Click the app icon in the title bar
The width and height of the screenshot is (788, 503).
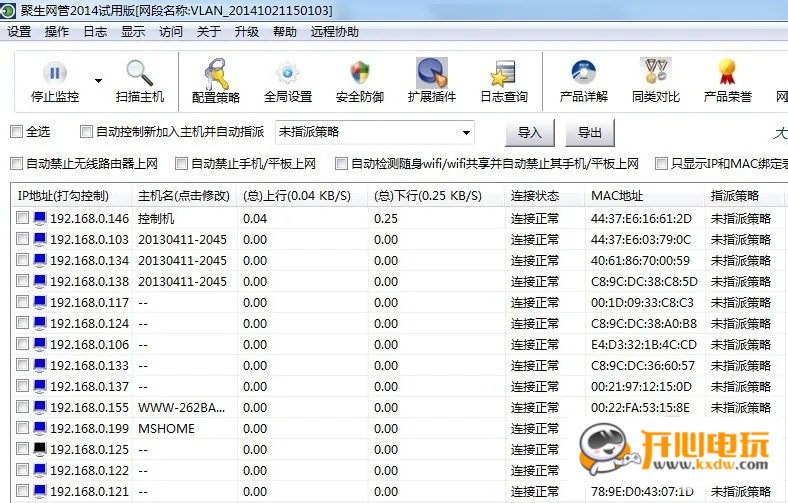8,11
